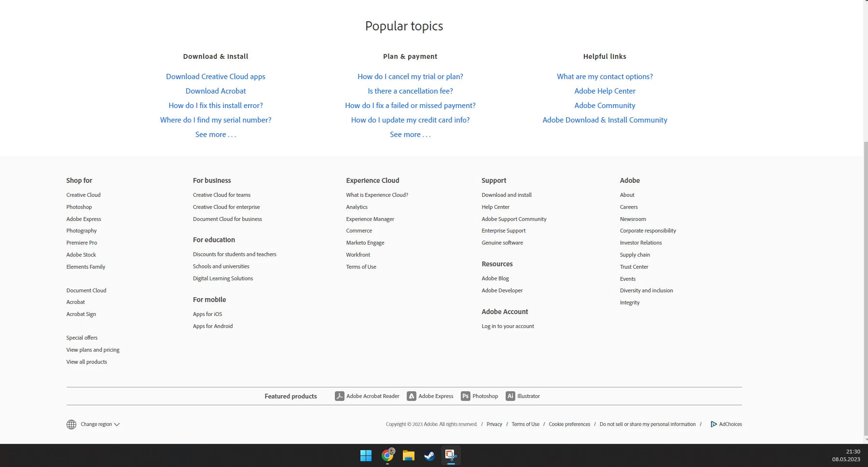Open View plans and pricing link
This screenshot has width=868, height=467.
click(x=93, y=350)
